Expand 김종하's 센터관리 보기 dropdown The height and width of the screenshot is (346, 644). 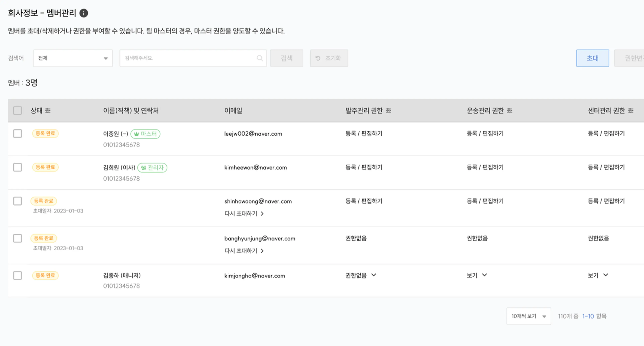tap(605, 275)
